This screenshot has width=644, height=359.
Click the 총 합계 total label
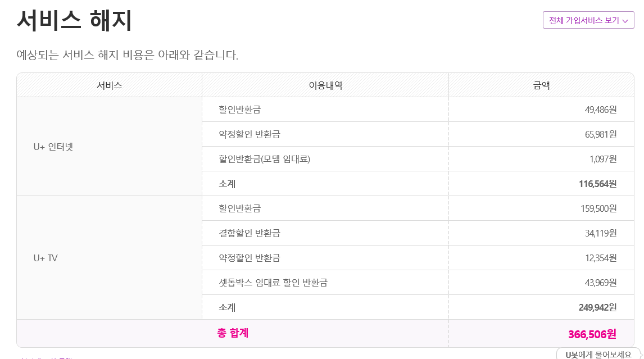coord(233,333)
